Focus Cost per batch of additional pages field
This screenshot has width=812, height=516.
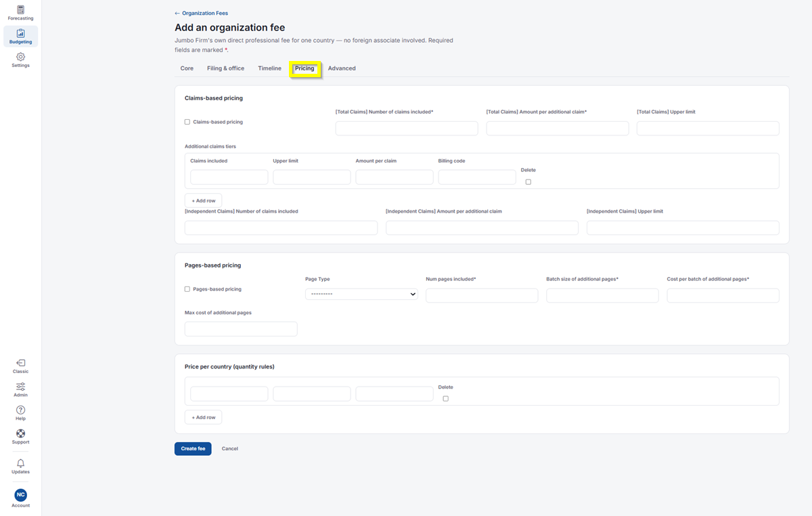coord(723,295)
